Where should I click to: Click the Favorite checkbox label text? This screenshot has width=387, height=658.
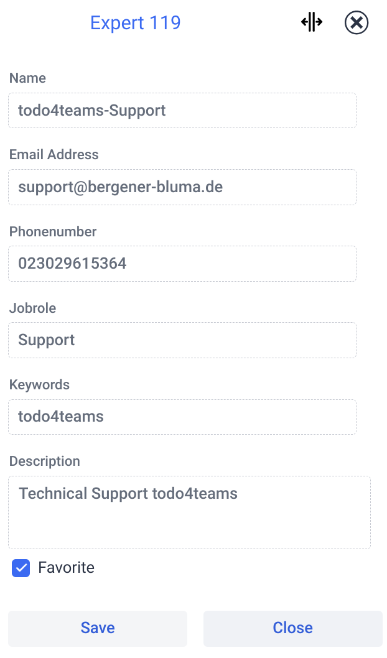(66, 568)
